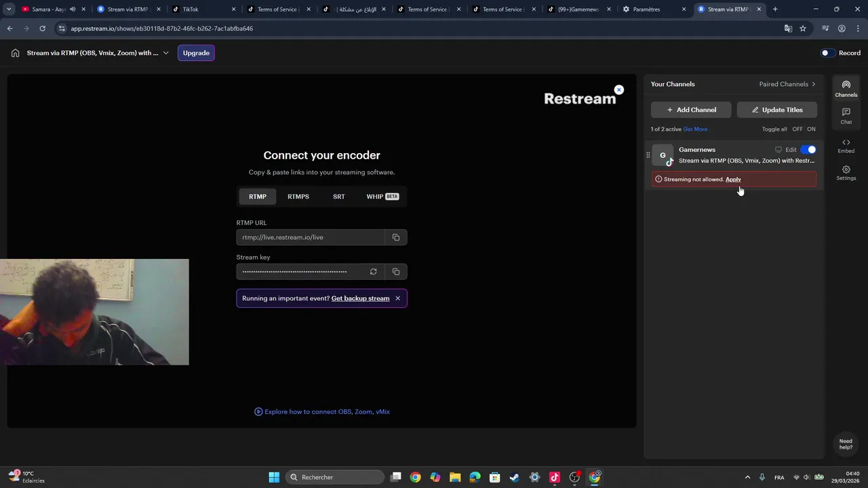Click Get backup stream link

coord(360,298)
